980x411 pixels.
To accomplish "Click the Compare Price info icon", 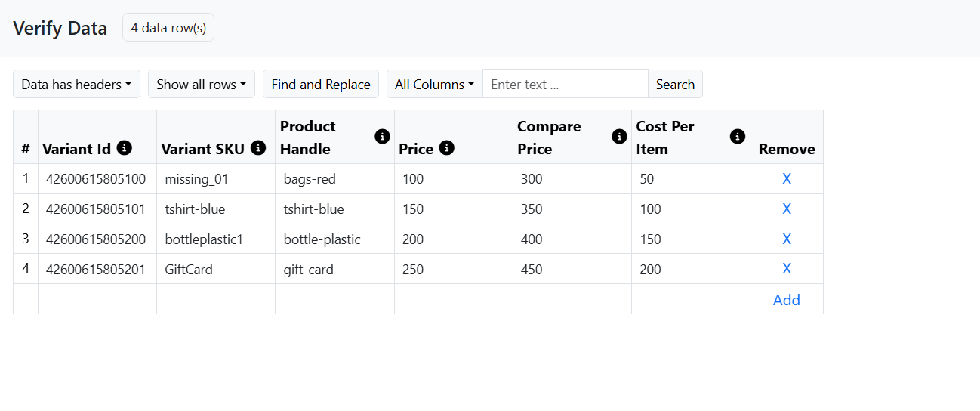I will tap(619, 136).
